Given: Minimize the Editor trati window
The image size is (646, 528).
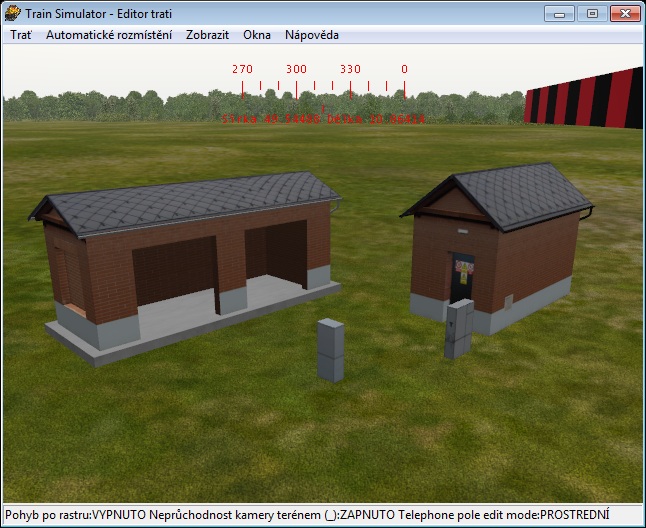Looking at the screenshot, I should coord(559,14).
